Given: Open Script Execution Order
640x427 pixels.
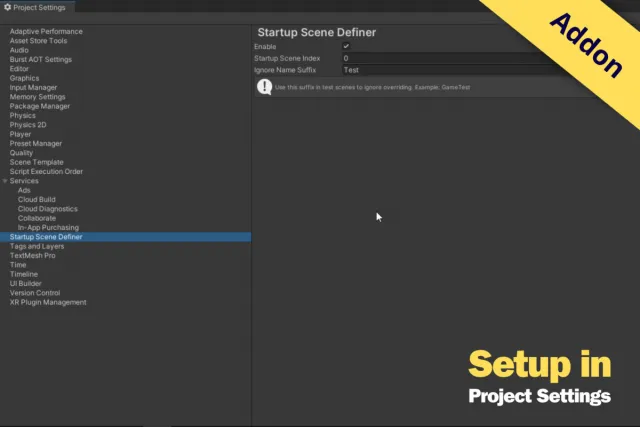Looking at the screenshot, I should [x=46, y=172].
